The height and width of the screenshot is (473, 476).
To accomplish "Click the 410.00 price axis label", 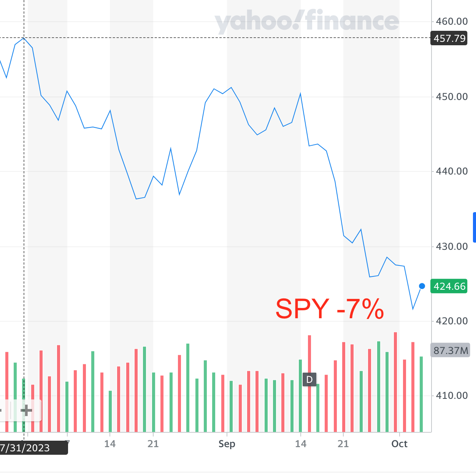I will coord(451,395).
